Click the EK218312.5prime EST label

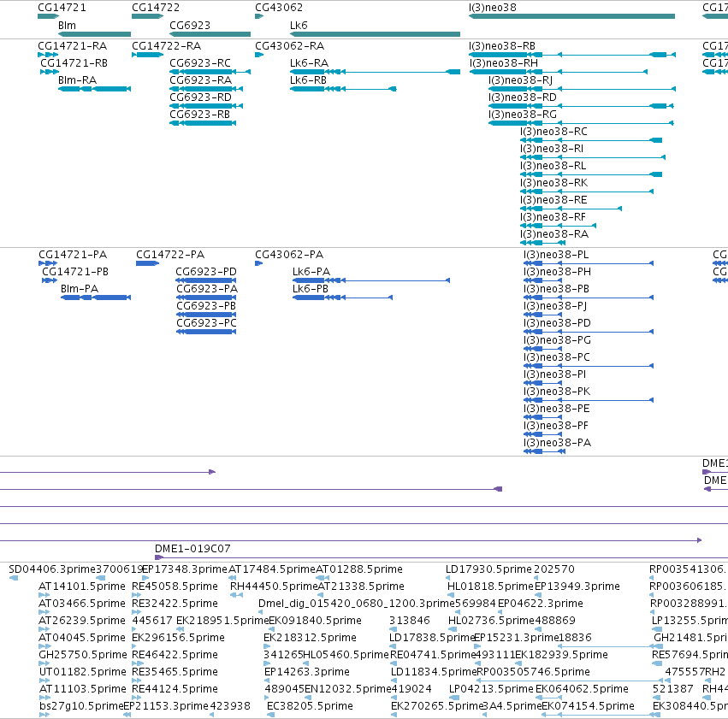click(311, 638)
